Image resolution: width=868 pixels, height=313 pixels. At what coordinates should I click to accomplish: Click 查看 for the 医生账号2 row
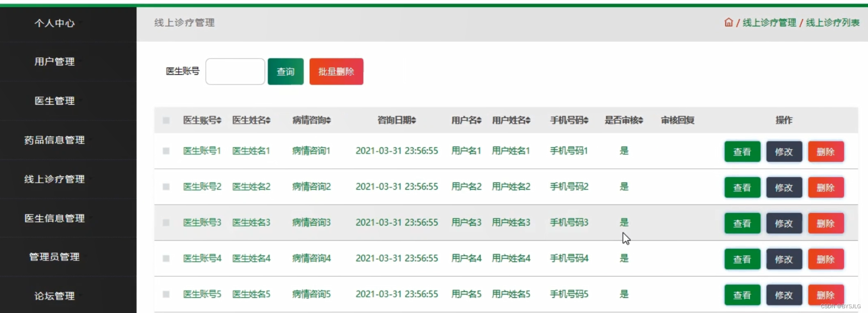pyautogui.click(x=742, y=187)
